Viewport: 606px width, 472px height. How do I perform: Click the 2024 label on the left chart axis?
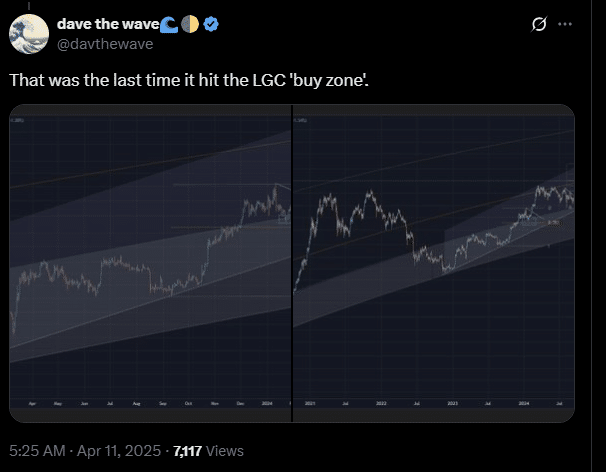pos(267,403)
